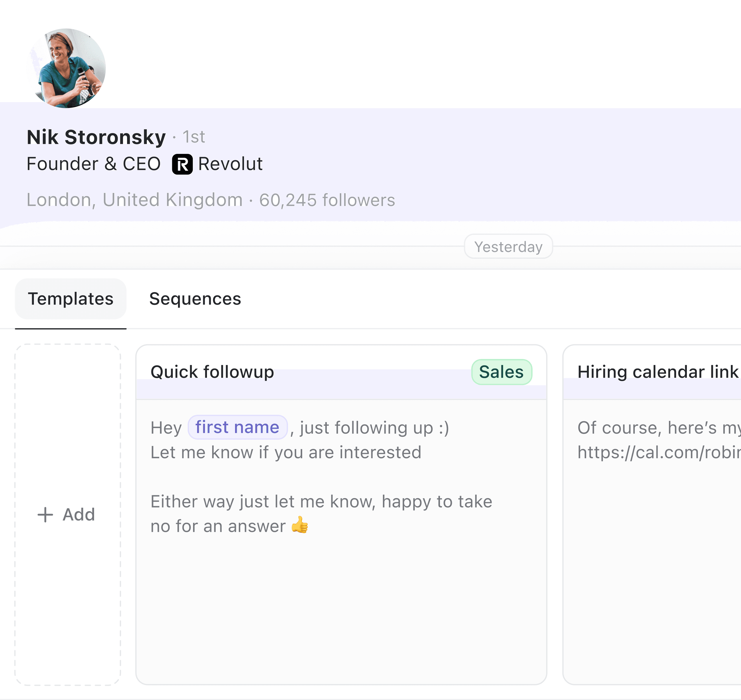Click the 60,245 followers count
Viewport: 741px width, 700px height.
[327, 200]
